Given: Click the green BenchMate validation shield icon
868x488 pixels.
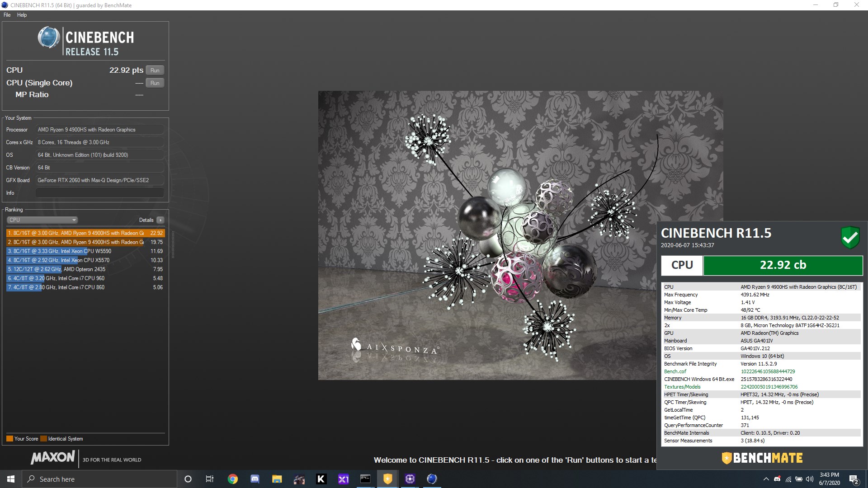Looking at the screenshot, I should pyautogui.click(x=850, y=238).
